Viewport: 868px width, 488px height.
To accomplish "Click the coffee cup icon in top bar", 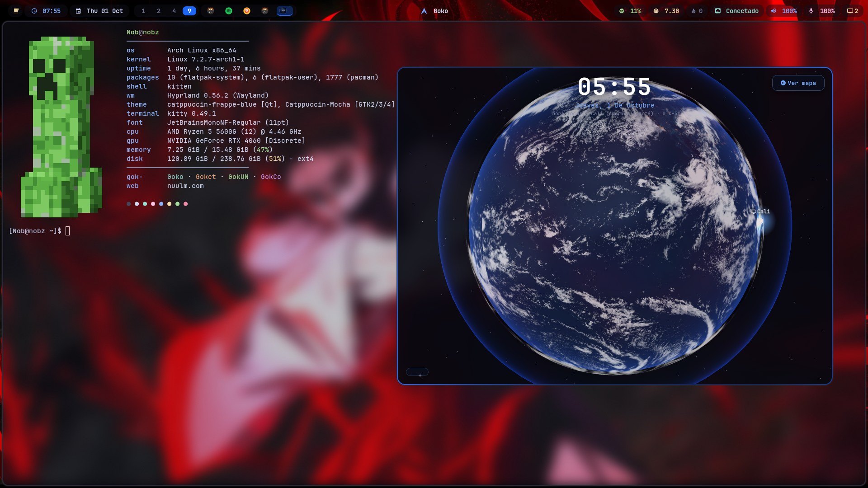I will [16, 11].
